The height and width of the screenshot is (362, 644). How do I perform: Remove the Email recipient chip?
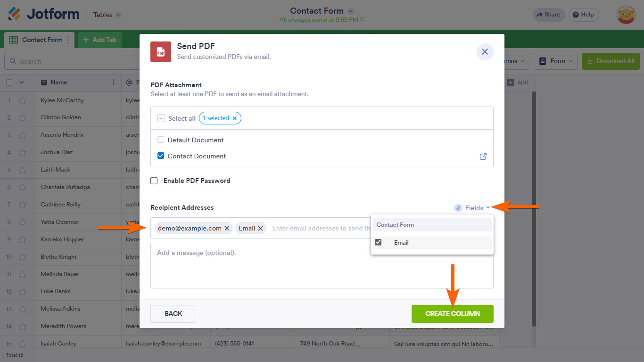[x=260, y=229]
